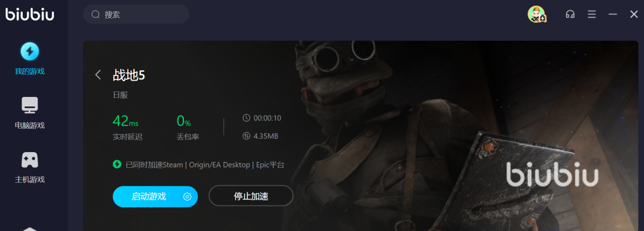Image resolution: width=644 pixels, height=231 pixels.
Task: Open the Console Games gamepad icon
Action: [x=30, y=160]
